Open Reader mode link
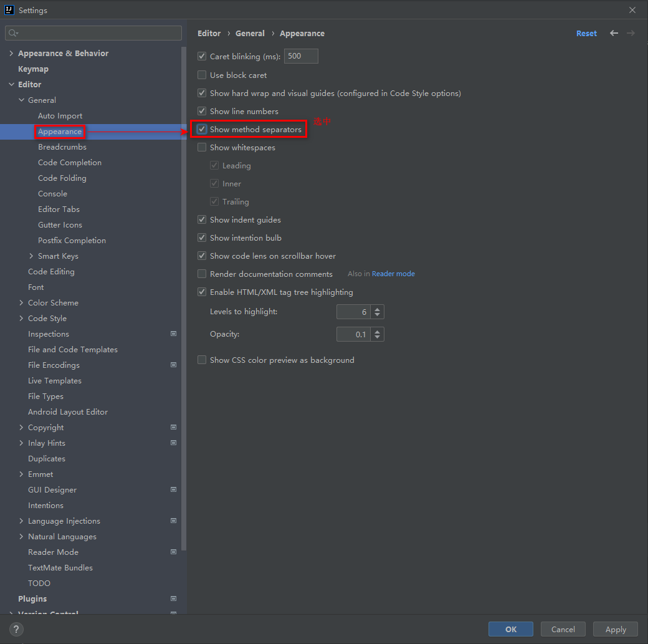This screenshot has height=644, width=648. (393, 274)
